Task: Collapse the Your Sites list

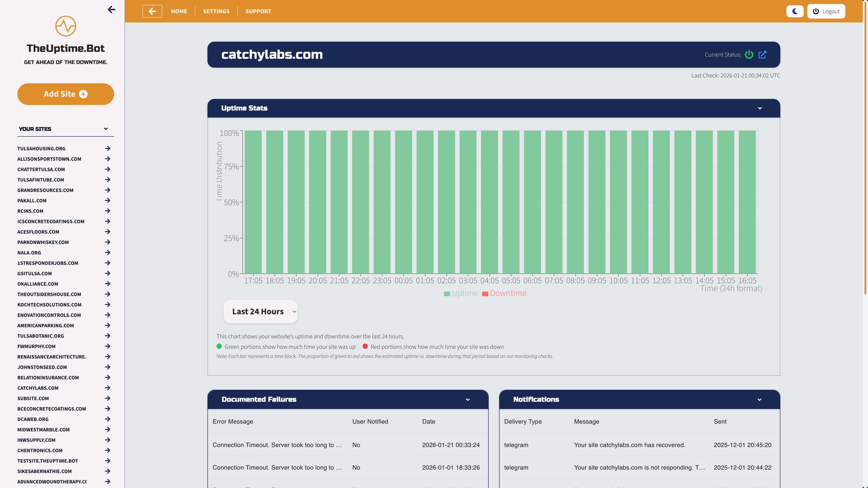Action: [x=106, y=129]
